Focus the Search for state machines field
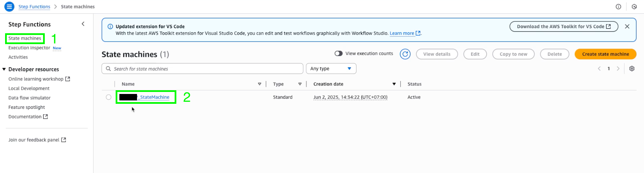This screenshot has width=644, height=173. [202, 69]
